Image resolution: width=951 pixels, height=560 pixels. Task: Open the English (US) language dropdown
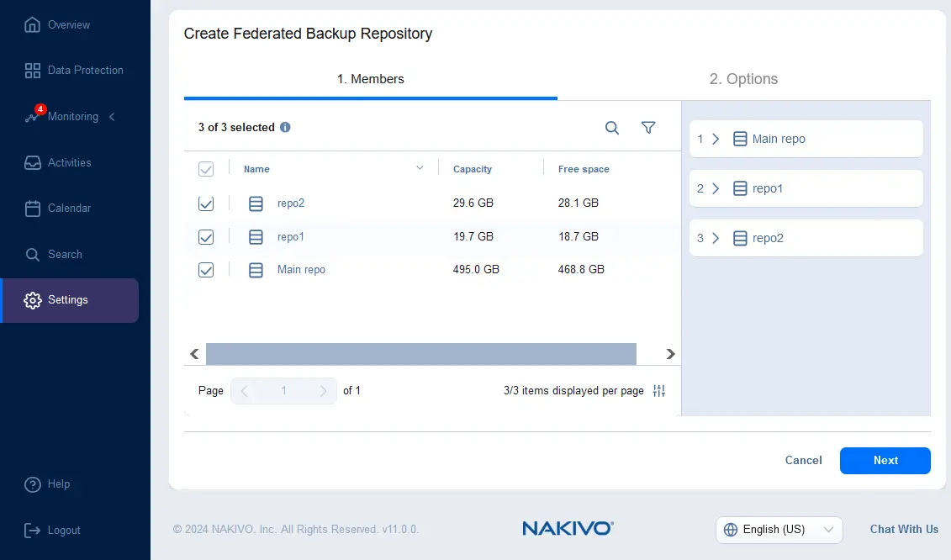point(779,530)
